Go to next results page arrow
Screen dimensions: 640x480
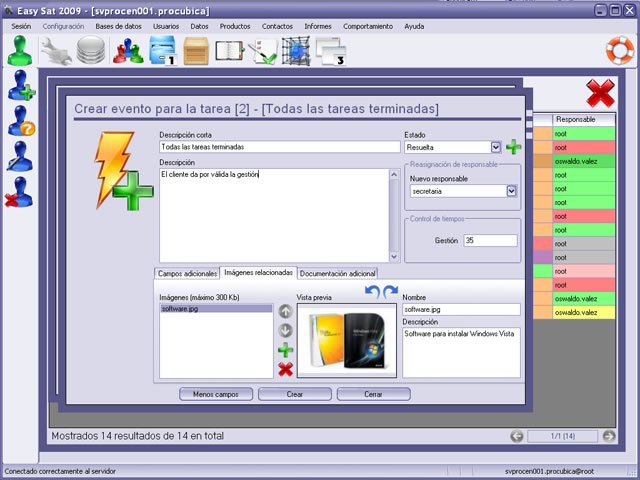point(609,436)
